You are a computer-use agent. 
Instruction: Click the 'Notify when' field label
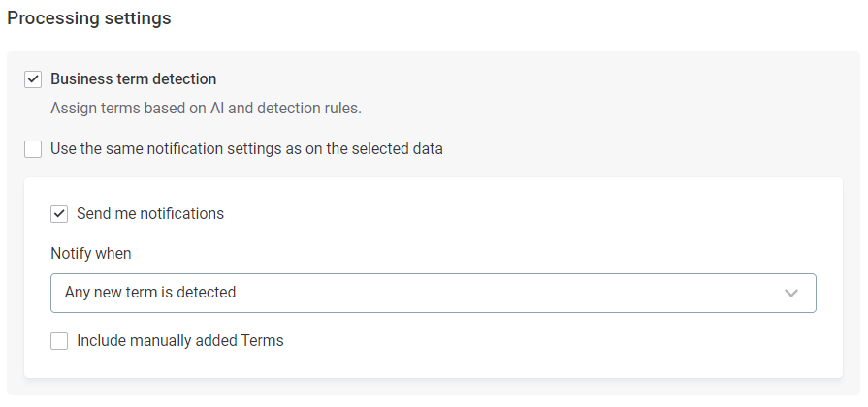pyautogui.click(x=90, y=254)
